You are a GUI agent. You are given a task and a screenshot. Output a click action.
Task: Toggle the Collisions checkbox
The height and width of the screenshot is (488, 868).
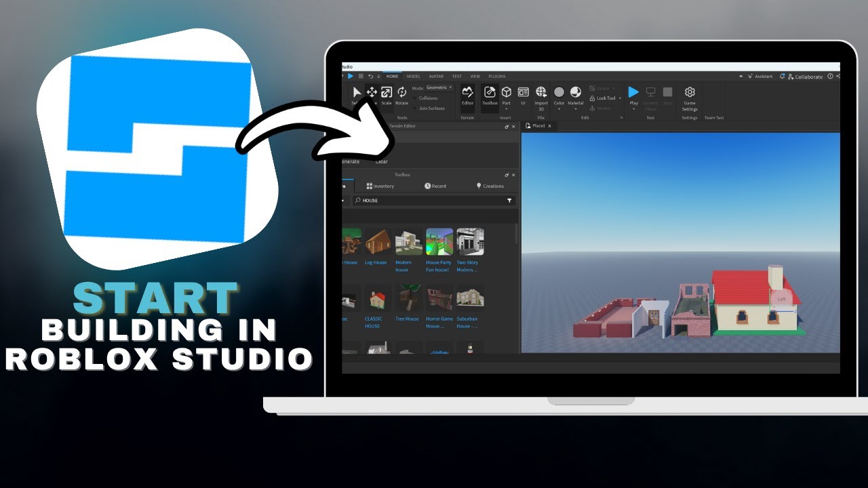[414, 98]
